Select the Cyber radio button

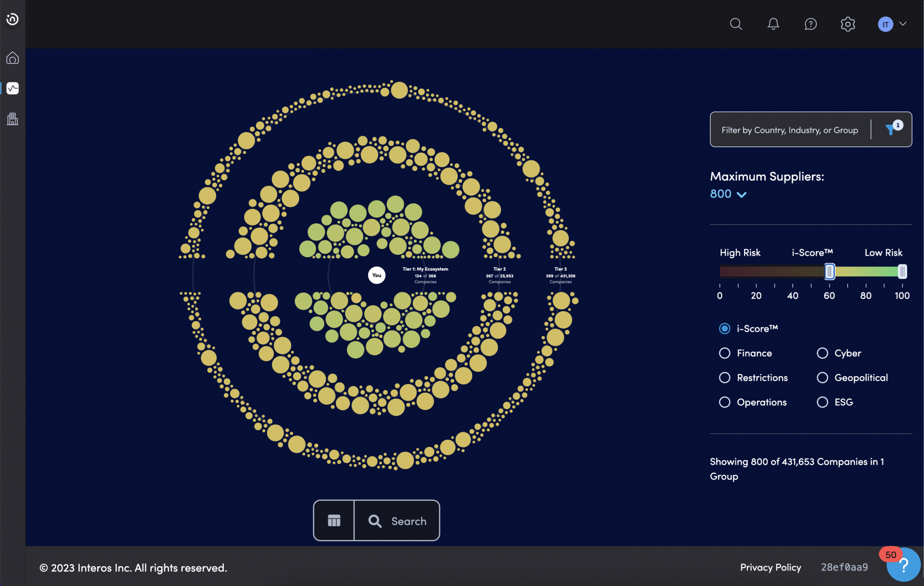pos(822,353)
